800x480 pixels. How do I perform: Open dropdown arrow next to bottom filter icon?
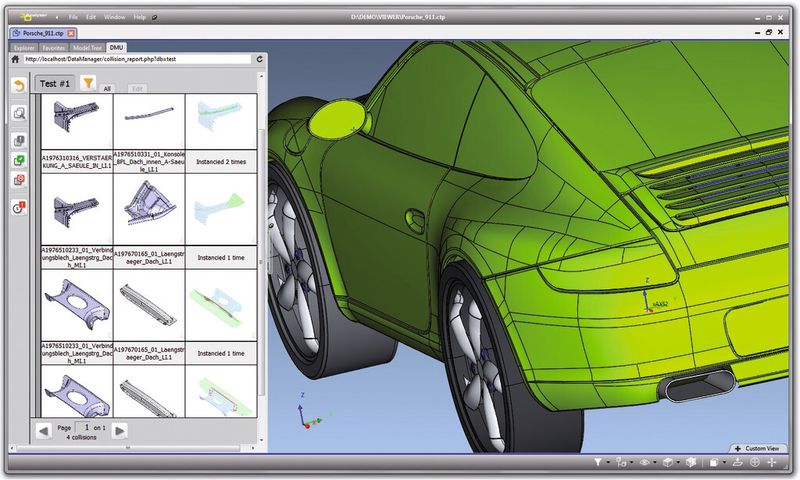(x=608, y=463)
